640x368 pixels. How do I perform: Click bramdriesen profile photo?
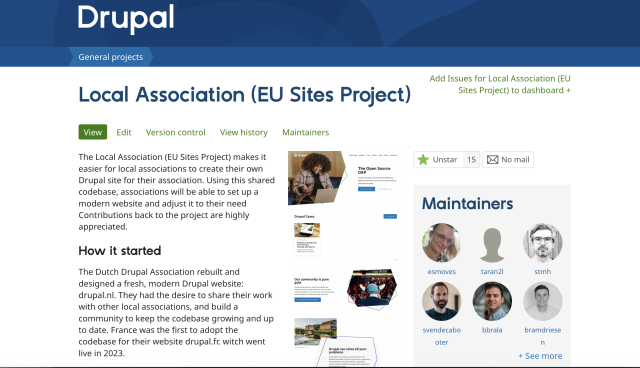coord(542,301)
